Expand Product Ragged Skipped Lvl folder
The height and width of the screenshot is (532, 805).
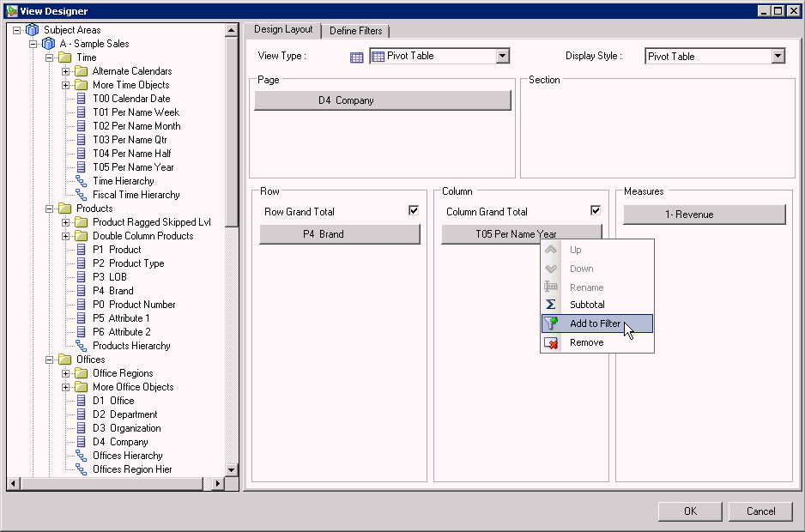(66, 222)
